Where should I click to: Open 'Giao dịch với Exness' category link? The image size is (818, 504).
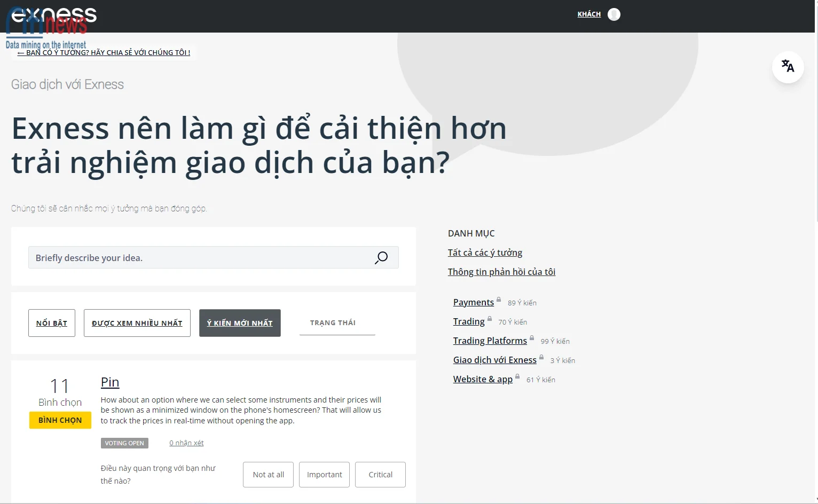494,360
